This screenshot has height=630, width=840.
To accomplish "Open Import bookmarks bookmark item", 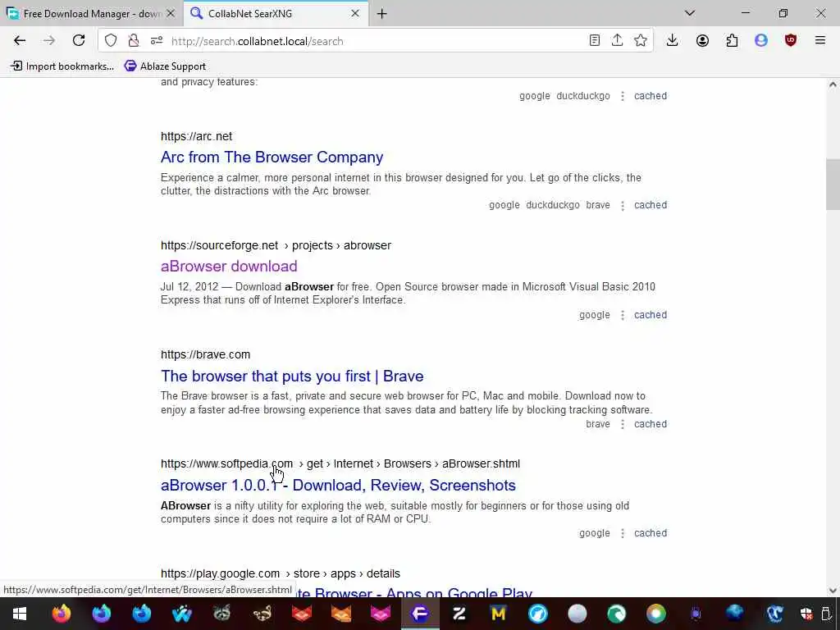I will tap(62, 66).
